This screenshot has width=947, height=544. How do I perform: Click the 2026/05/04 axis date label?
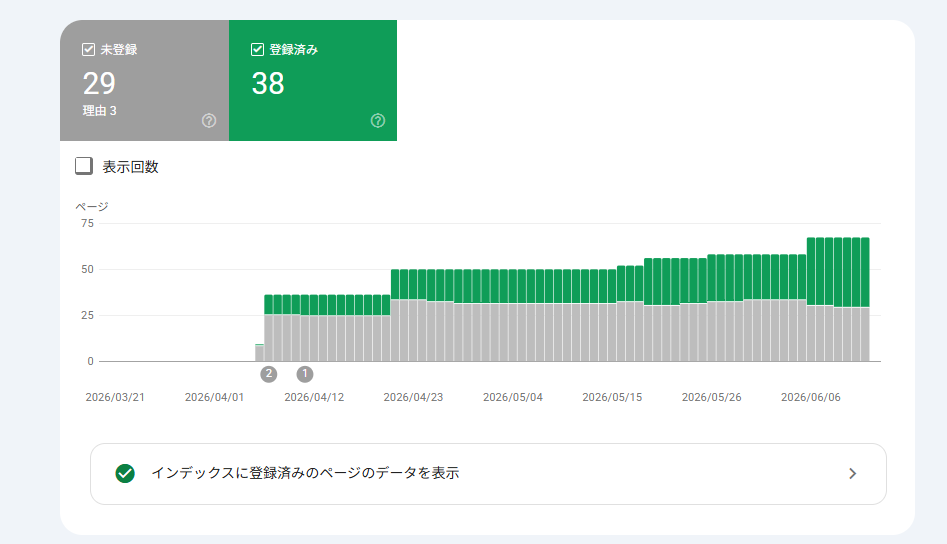tap(513, 397)
